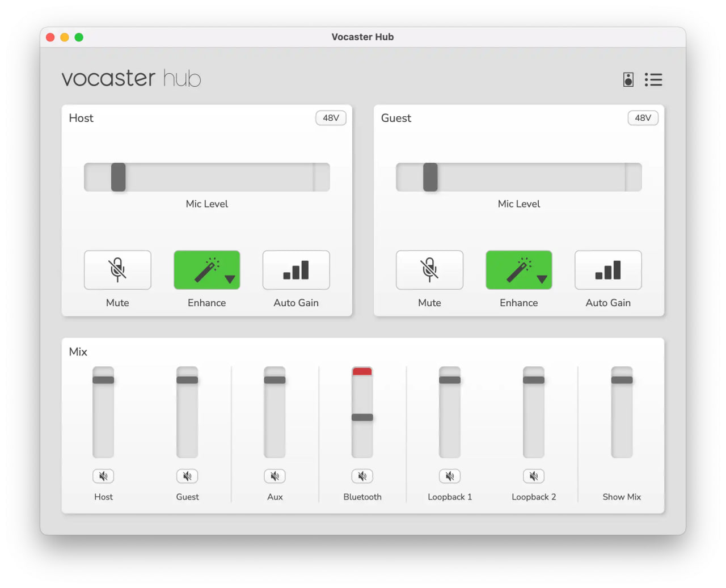Image resolution: width=726 pixels, height=588 pixels.
Task: Click the Aux channel label
Action: (275, 497)
